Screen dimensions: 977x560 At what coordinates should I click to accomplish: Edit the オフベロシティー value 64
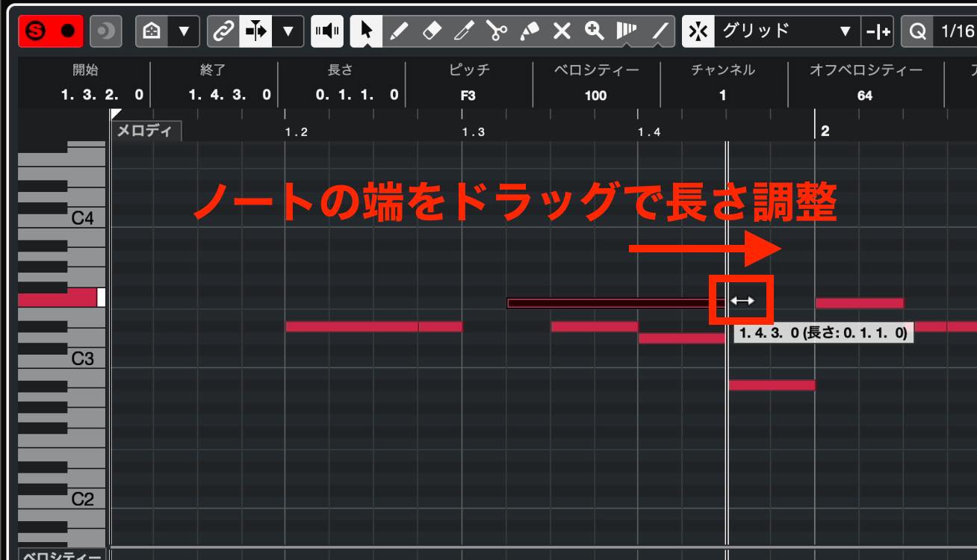865,96
